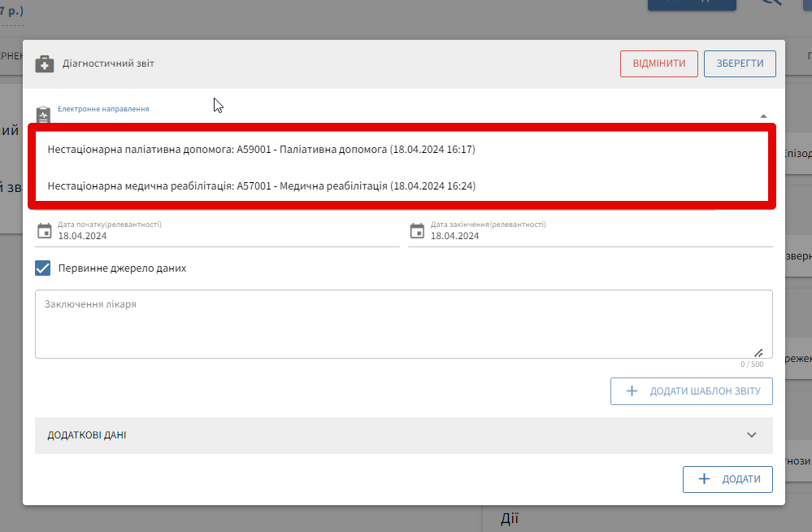Click the text area resize handle
Image resolution: width=812 pixels, height=532 pixels.
pos(758,353)
